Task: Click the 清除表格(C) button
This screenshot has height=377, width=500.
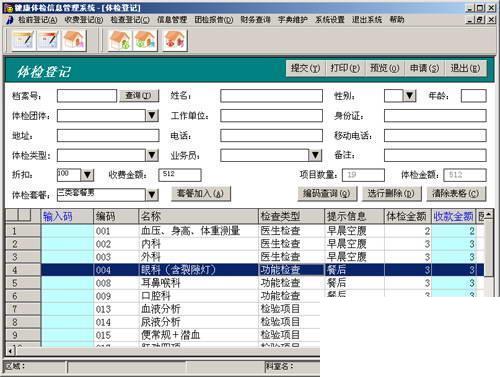Action: [456, 193]
